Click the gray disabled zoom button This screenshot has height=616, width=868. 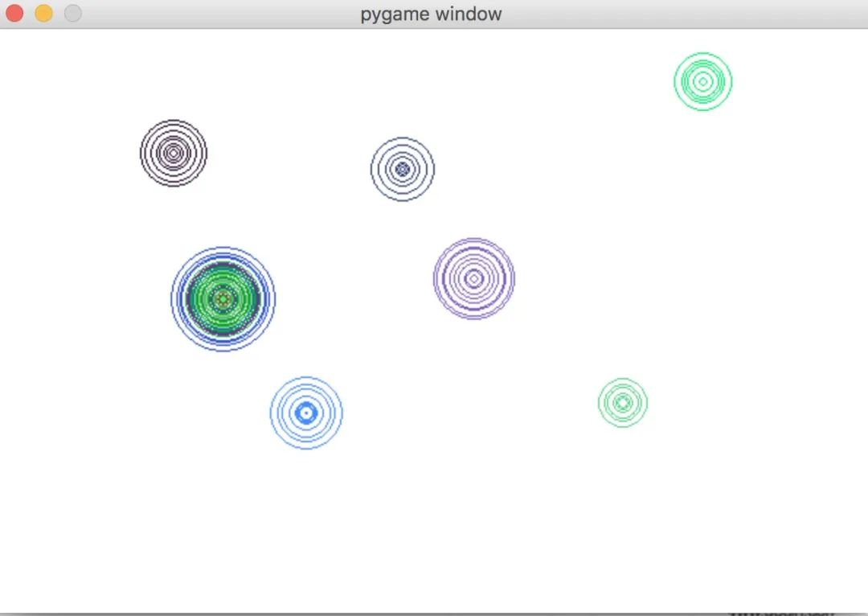click(73, 14)
